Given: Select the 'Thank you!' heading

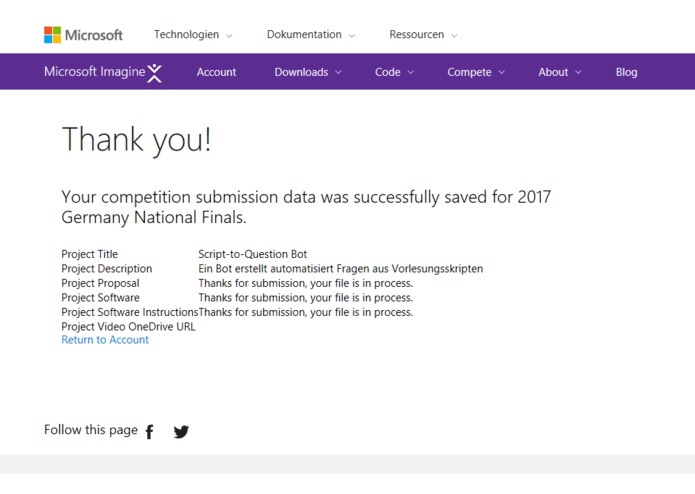Looking at the screenshot, I should click(137, 140).
